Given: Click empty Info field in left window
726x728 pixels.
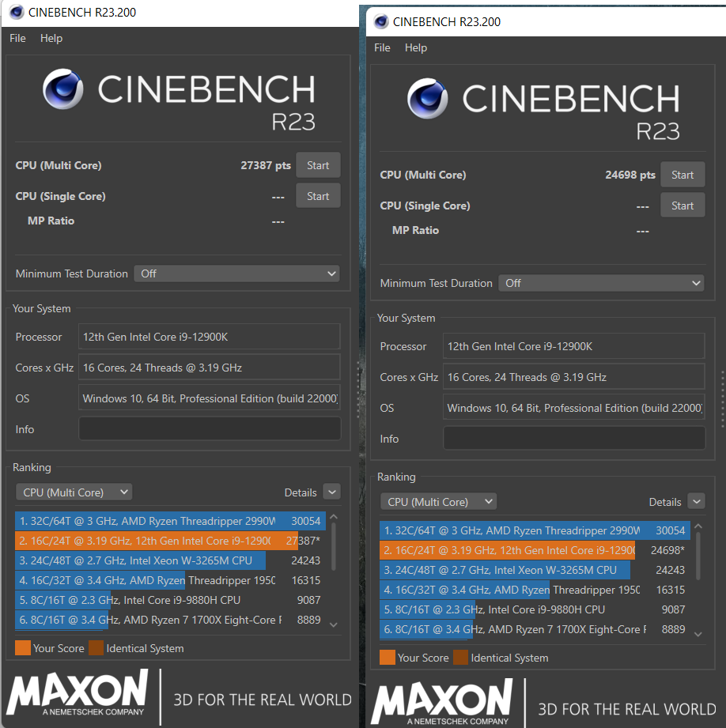Looking at the screenshot, I should click(x=210, y=428).
